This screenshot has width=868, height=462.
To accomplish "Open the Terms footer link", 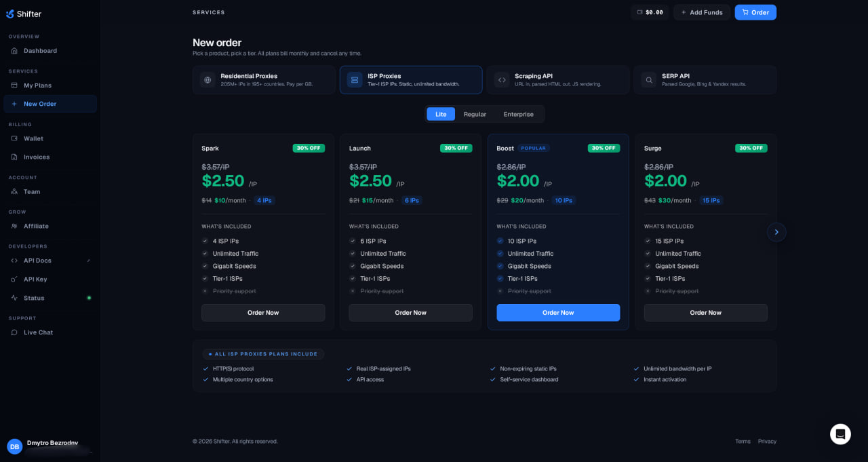I will (743, 441).
